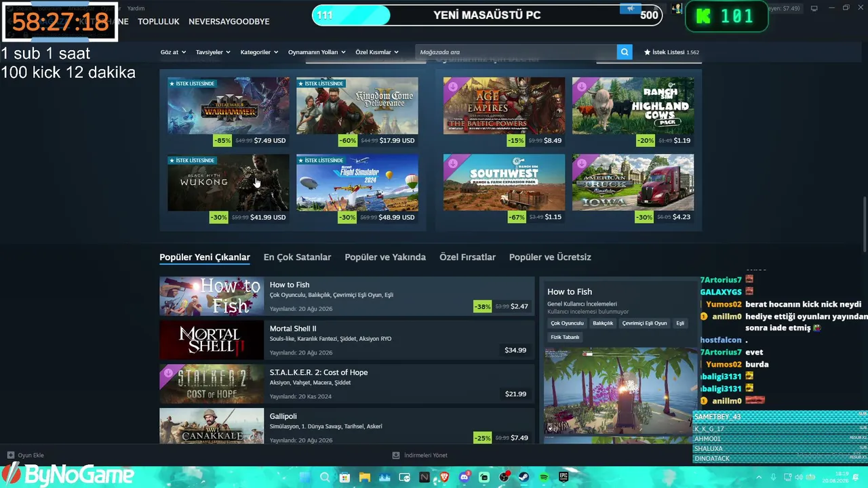Click the How to Fish -38% badge

[482, 306]
